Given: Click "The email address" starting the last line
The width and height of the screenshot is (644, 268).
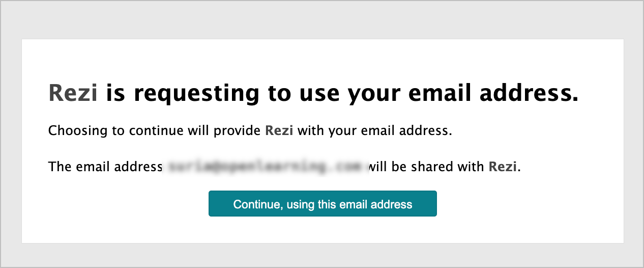Looking at the screenshot, I should [105, 167].
